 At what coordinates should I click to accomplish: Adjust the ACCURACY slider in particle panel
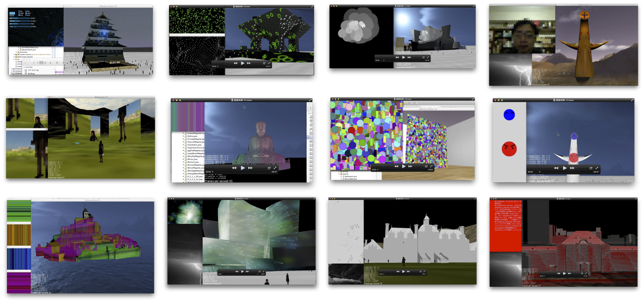tap(20, 21)
